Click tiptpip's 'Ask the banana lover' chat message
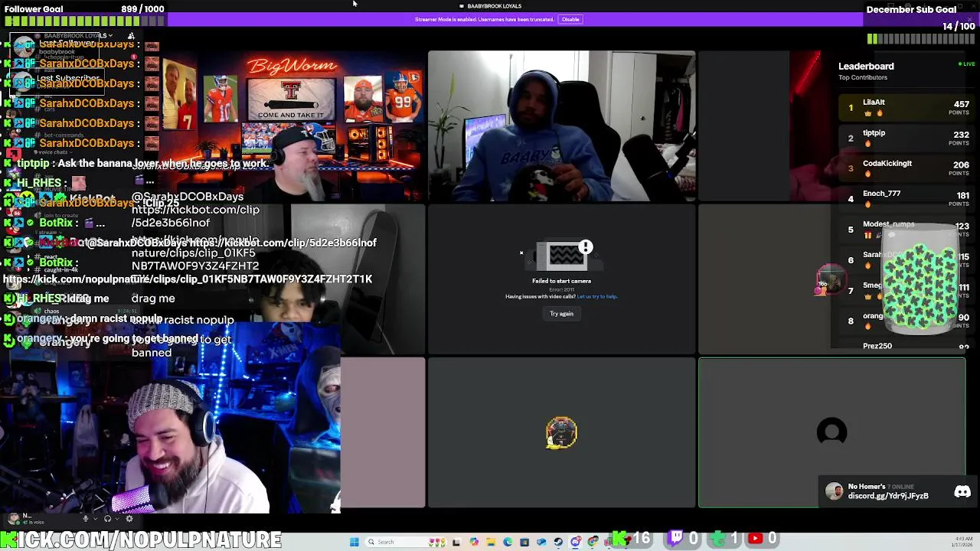980x551 pixels. click(142, 163)
